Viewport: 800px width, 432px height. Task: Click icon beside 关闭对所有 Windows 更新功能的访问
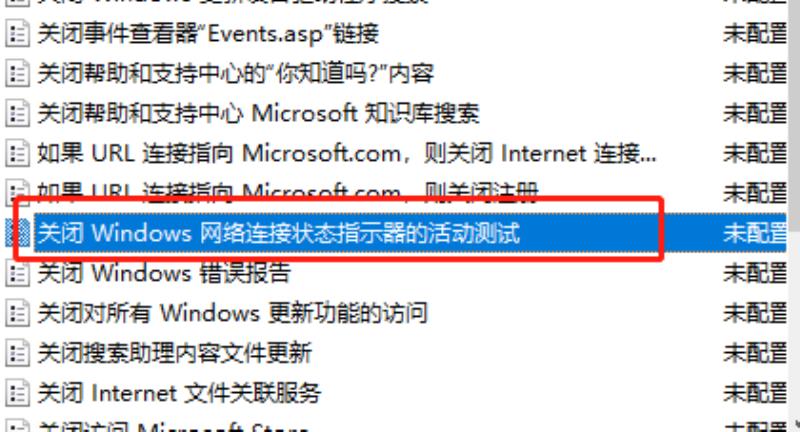point(17,313)
